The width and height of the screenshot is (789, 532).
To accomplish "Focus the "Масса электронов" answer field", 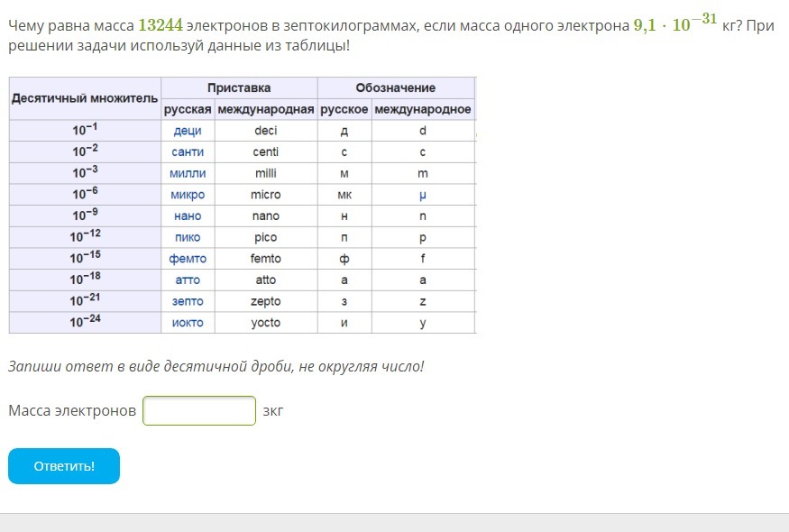I will (199, 411).
